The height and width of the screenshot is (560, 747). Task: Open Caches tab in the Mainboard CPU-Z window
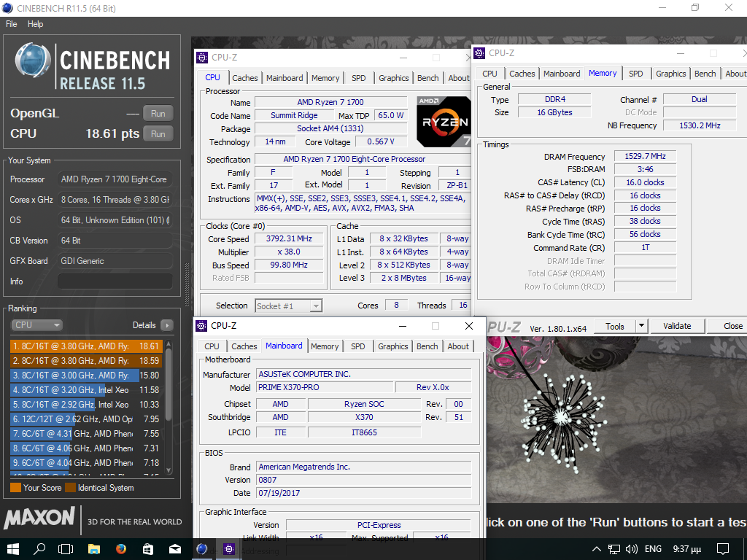(244, 346)
